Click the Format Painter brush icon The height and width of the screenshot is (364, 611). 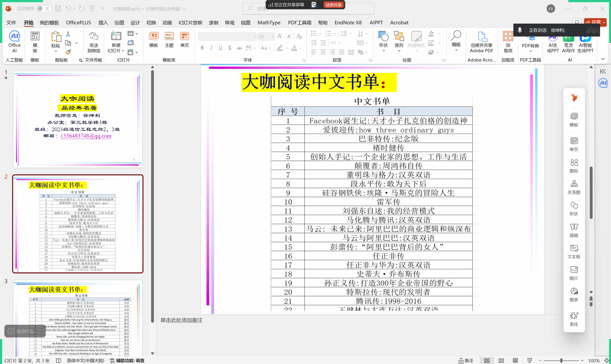point(68,52)
